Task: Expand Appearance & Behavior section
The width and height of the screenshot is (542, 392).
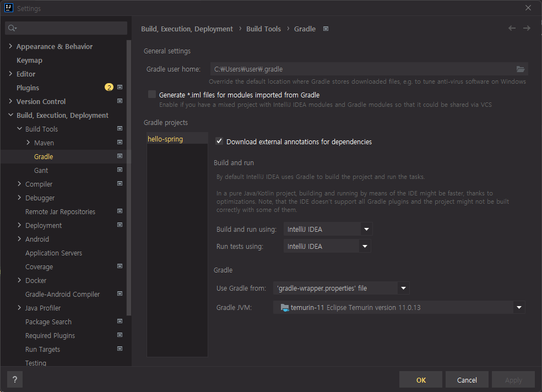Action: point(10,46)
